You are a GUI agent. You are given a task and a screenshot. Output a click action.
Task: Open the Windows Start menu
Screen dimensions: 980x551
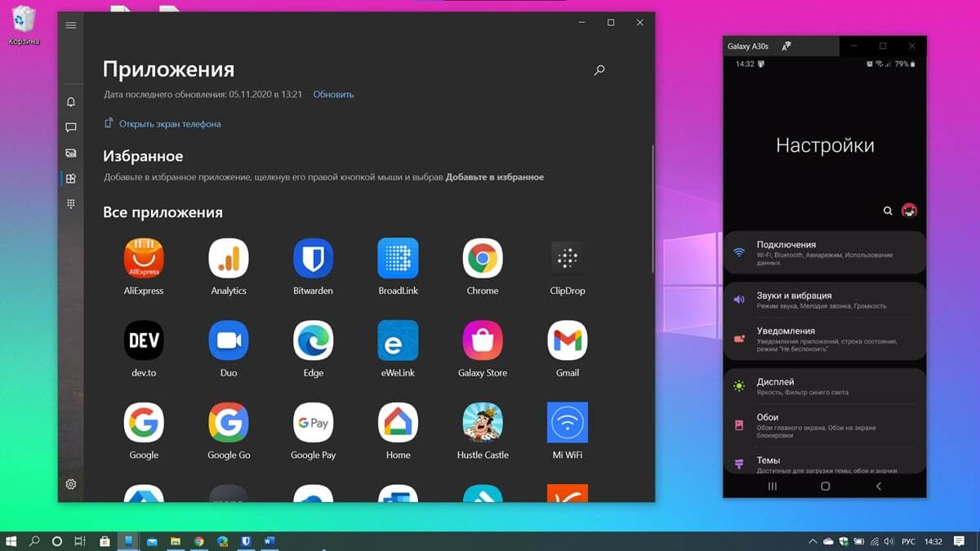[x=11, y=541]
